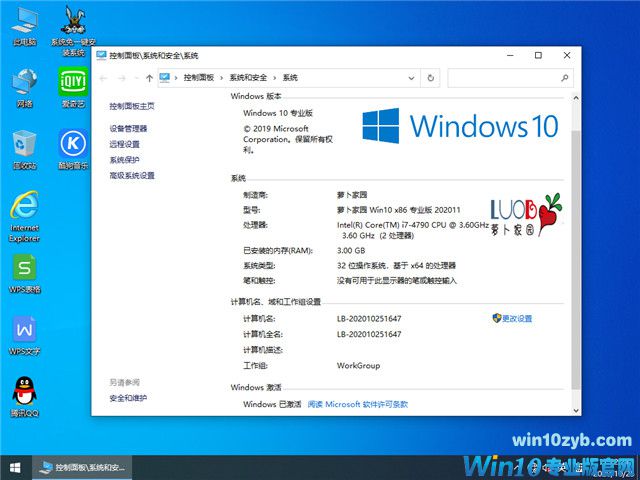This screenshot has height=480, width=640.
Task: Launch Internet Explorer from desktop
Action: click(x=24, y=216)
